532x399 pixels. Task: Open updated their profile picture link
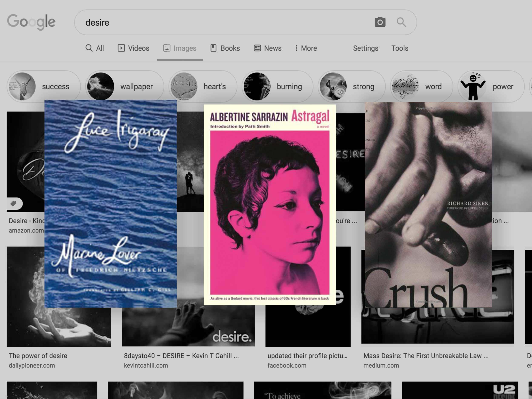[307, 356]
